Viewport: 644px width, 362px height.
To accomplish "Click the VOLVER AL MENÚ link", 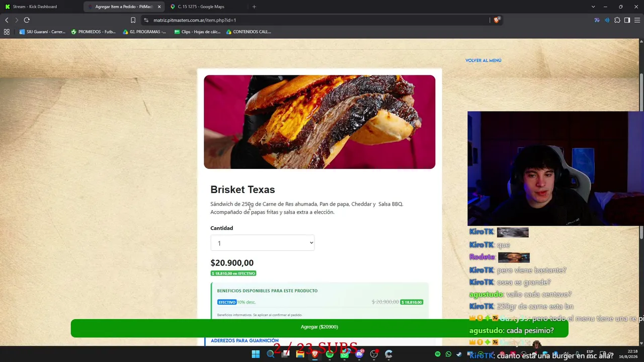I will [483, 60].
